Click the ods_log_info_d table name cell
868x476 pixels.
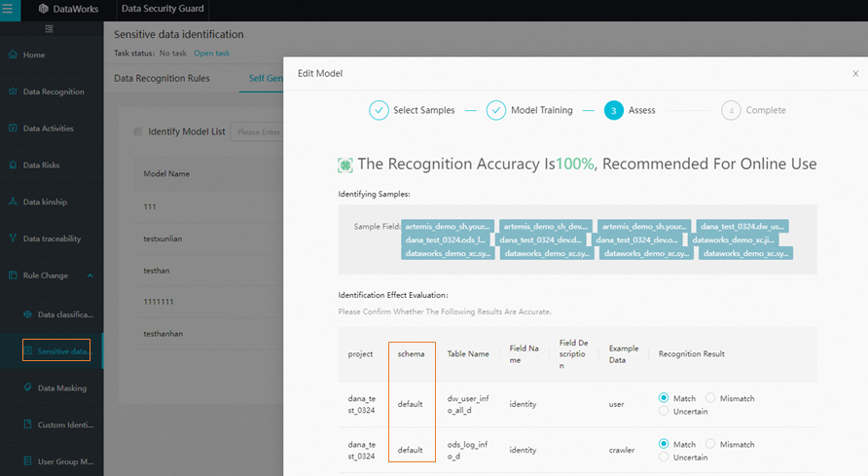467,450
